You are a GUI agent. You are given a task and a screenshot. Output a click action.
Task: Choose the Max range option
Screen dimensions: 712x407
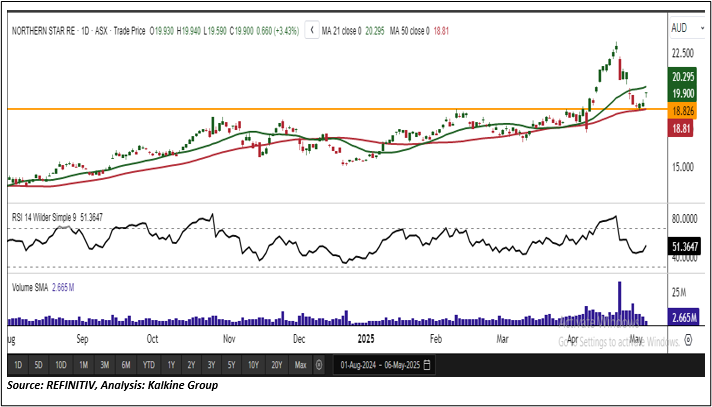click(x=300, y=365)
